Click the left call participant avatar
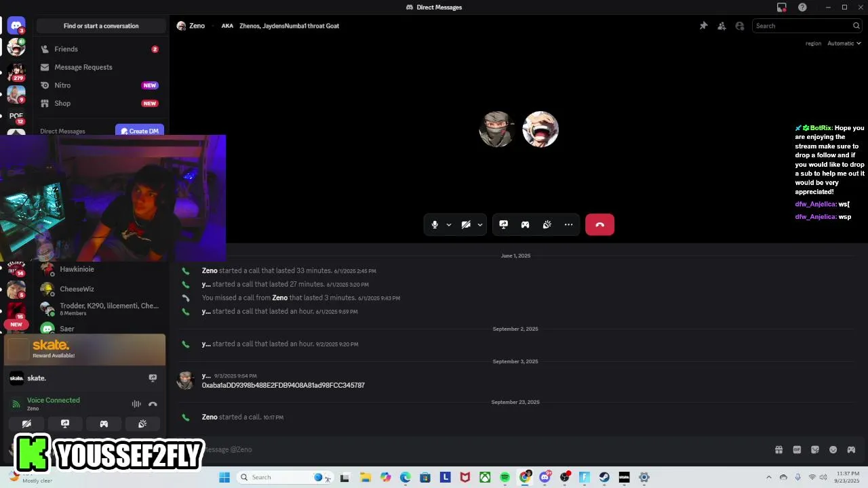Viewport: 868px width, 488px height. click(497, 129)
